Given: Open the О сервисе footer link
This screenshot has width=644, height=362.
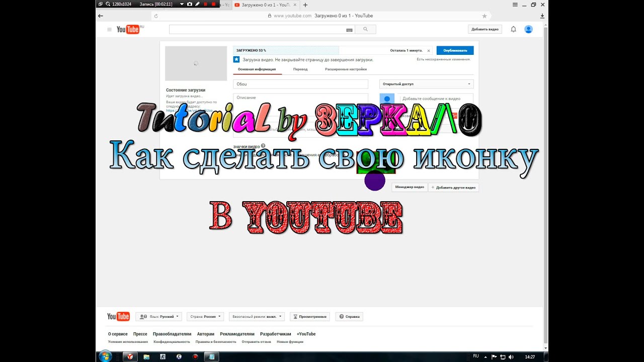Looking at the screenshot, I should pyautogui.click(x=118, y=334).
